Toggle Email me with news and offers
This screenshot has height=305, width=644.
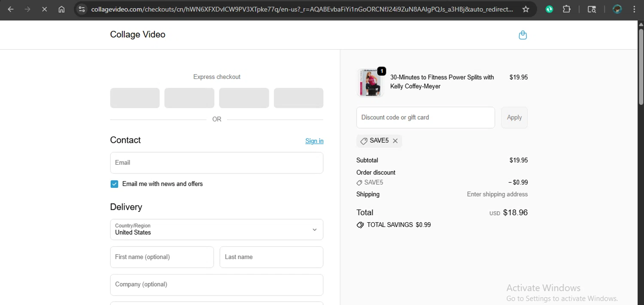tap(114, 184)
